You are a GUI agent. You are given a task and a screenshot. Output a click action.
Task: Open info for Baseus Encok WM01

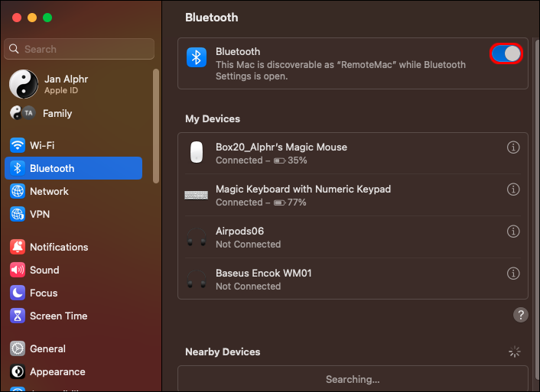click(x=513, y=274)
